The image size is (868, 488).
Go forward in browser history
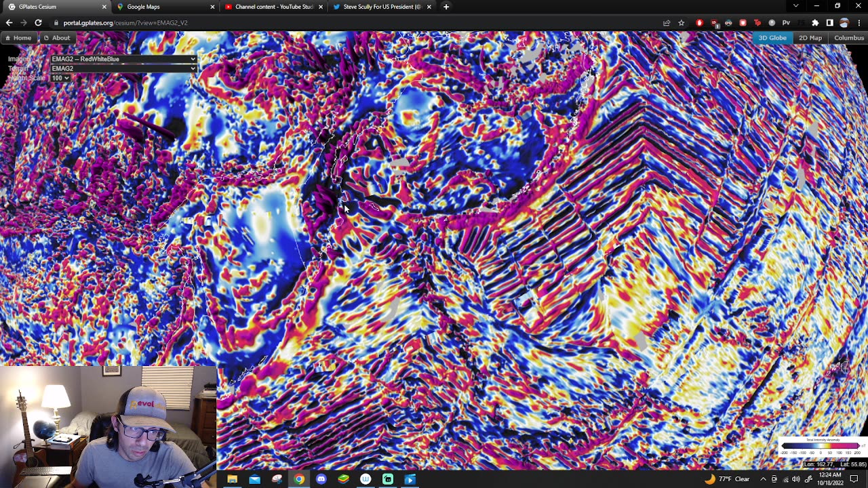click(24, 22)
